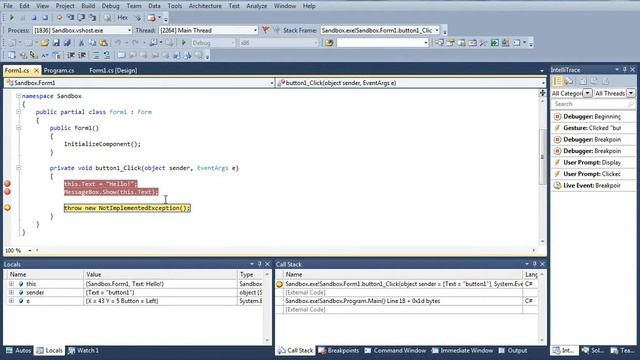
Task: Click the Start Page green toolbar icon
Action: 495,43
